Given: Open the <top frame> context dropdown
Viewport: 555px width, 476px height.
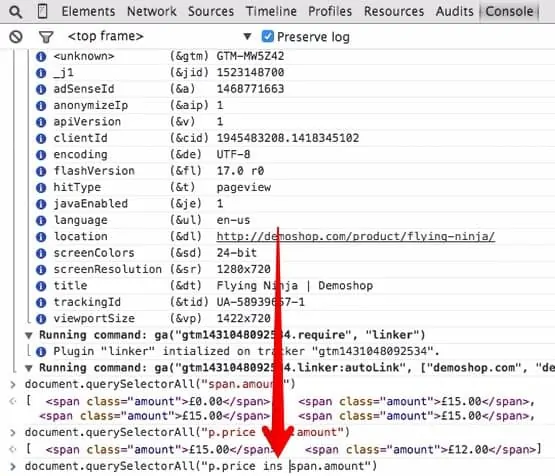Looking at the screenshot, I should click(159, 36).
